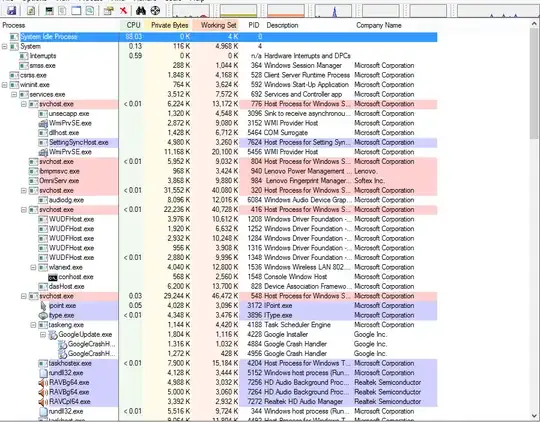540x422 pixels.
Task: Click the first RAVBg64.exe icon, PID 7256
Action: pyautogui.click(x=43, y=382)
